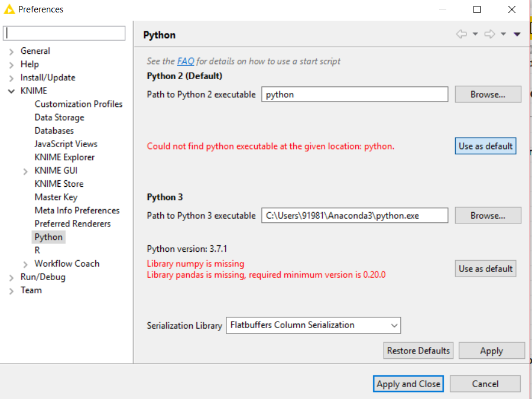Expand the Run/Debug tree node

[x=11, y=277]
